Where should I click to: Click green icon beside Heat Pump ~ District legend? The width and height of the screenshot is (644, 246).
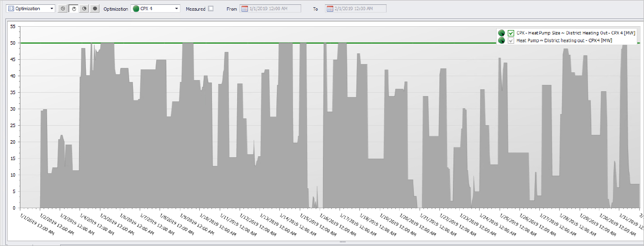coord(501,41)
